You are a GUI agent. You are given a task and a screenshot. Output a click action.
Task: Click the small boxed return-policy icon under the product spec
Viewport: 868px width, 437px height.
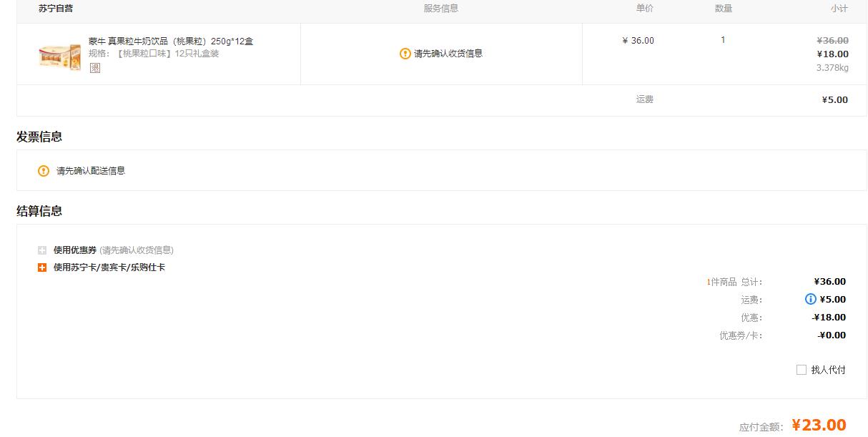click(x=95, y=68)
